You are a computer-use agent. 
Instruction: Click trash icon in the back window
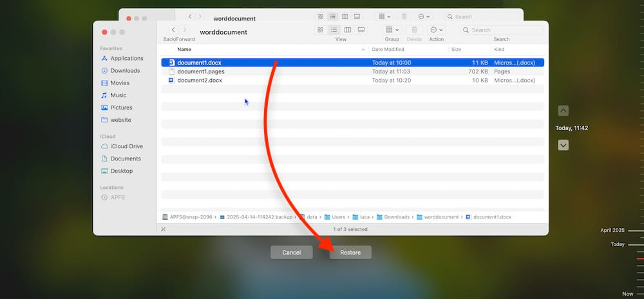pyautogui.click(x=404, y=16)
